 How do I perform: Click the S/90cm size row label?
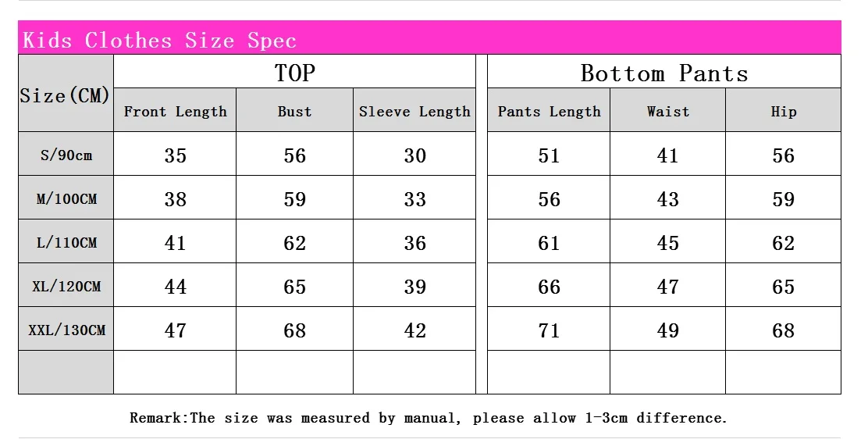pyautogui.click(x=66, y=154)
